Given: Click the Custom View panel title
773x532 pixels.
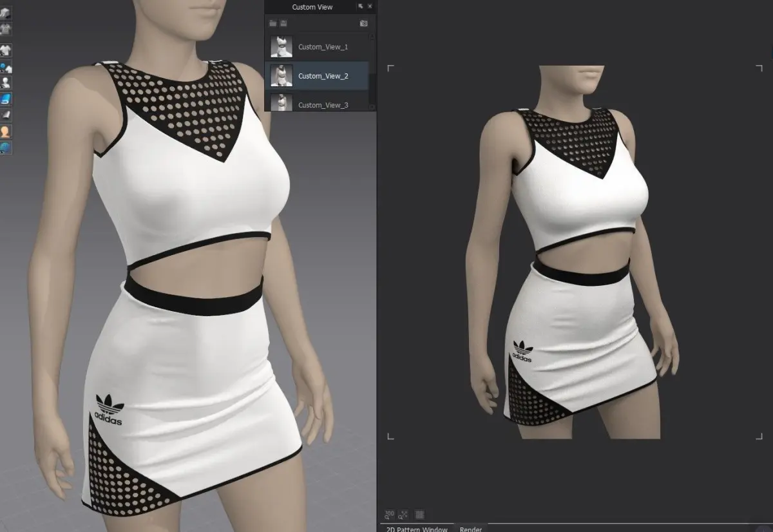Looking at the screenshot, I should click(x=312, y=7).
